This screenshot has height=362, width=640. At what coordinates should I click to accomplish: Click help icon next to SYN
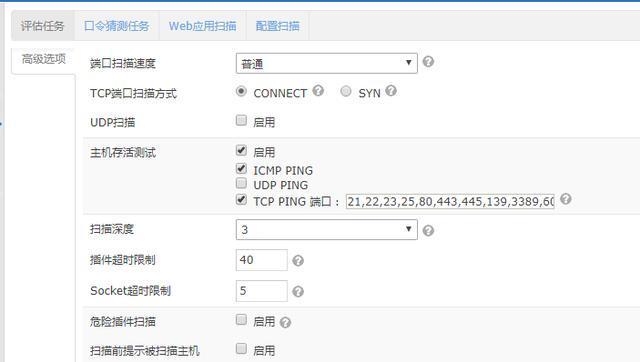click(x=391, y=91)
